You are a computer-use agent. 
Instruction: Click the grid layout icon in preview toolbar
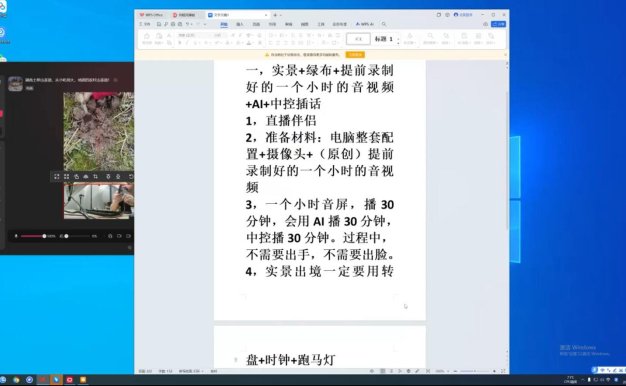pyautogui.click(x=67, y=176)
